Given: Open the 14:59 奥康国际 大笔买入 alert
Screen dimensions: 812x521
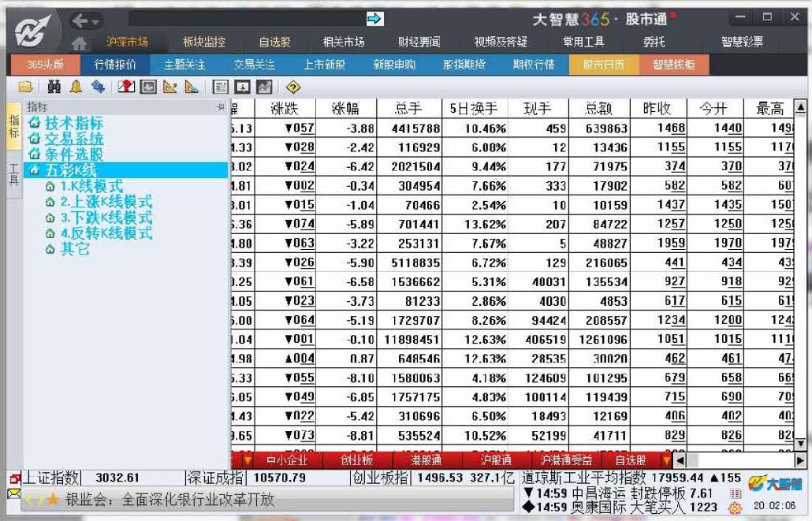Looking at the screenshot, I should 620,507.
